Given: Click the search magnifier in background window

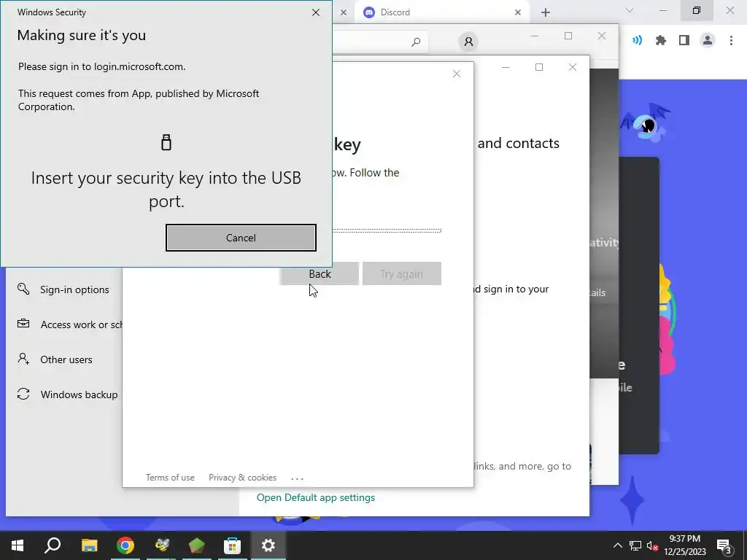Looking at the screenshot, I should [415, 42].
